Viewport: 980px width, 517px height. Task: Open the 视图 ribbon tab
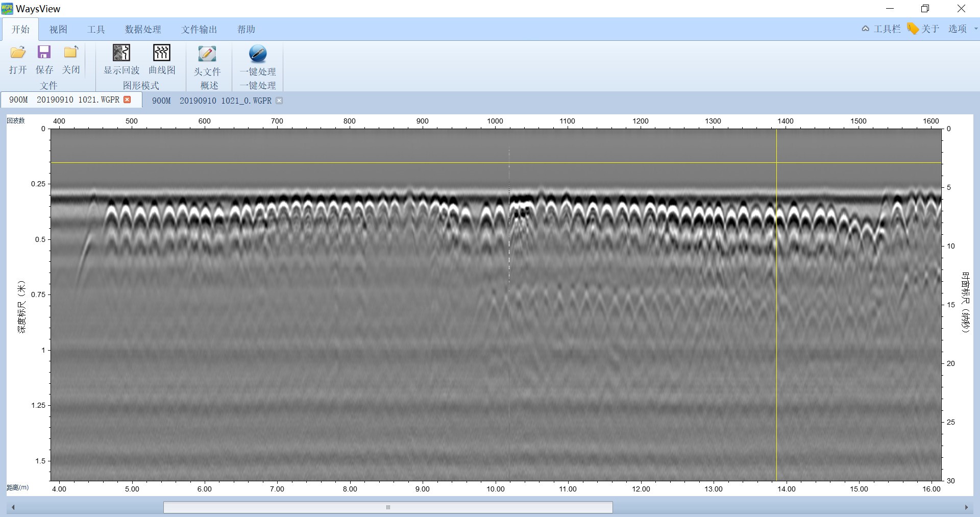click(x=58, y=29)
